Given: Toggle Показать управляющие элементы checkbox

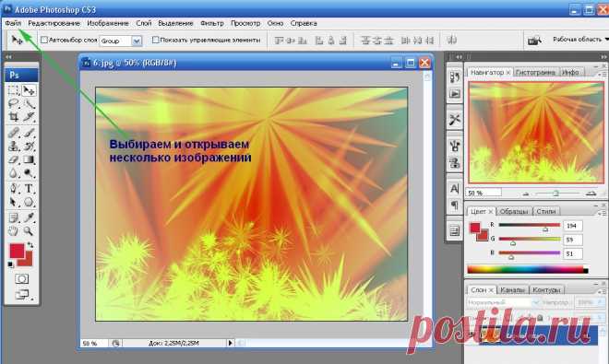Looking at the screenshot, I should coord(155,40).
